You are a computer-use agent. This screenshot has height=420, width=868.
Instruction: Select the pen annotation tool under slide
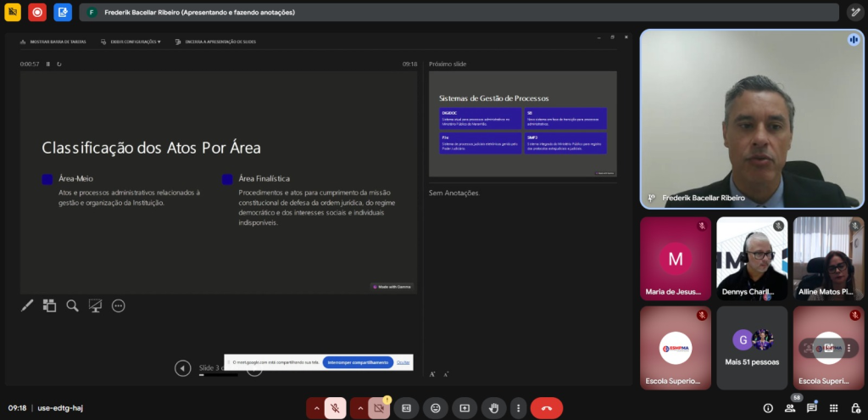(x=27, y=305)
